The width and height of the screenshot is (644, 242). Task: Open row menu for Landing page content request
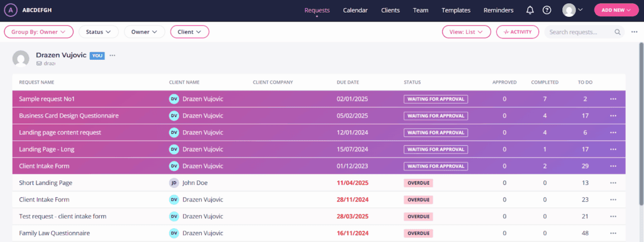click(613, 133)
